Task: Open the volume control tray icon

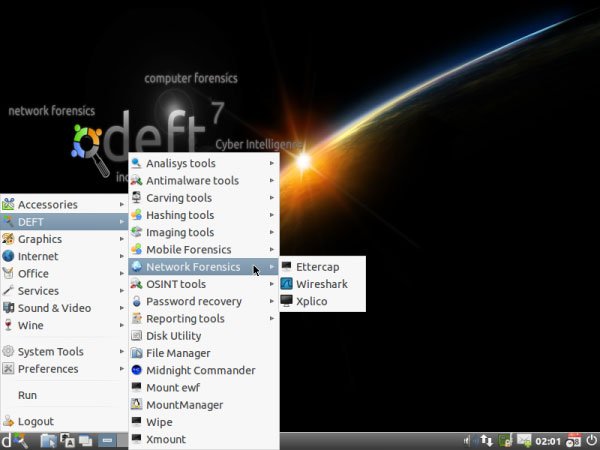Action: tap(468, 441)
